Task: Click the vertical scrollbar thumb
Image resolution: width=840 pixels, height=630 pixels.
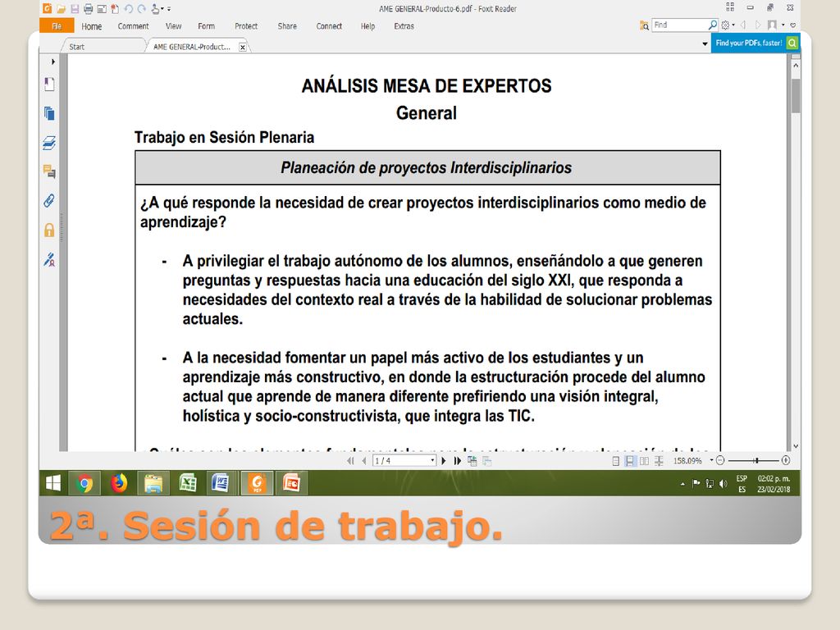Action: 796,96
